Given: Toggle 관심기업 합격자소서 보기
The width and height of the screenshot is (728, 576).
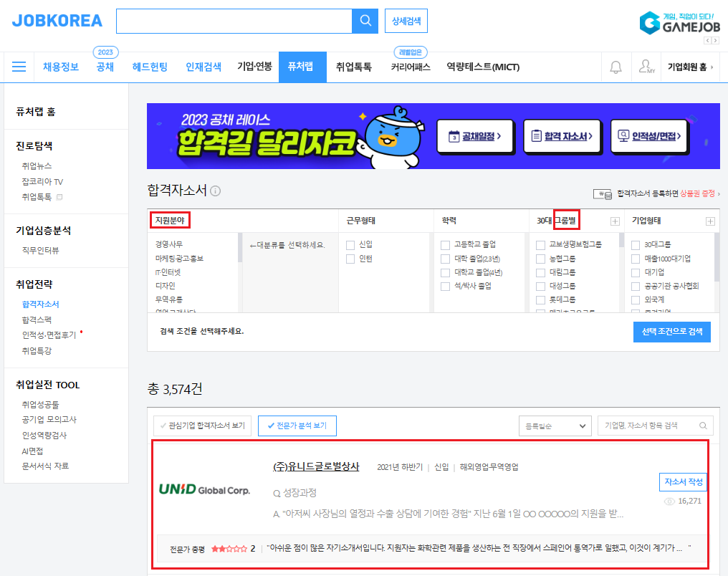Looking at the screenshot, I should [203, 426].
